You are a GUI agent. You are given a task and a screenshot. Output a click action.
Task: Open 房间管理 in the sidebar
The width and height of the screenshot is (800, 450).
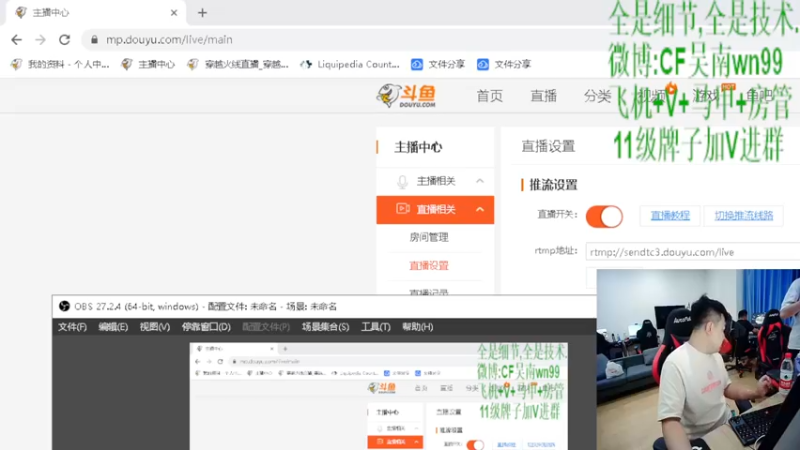point(429,237)
